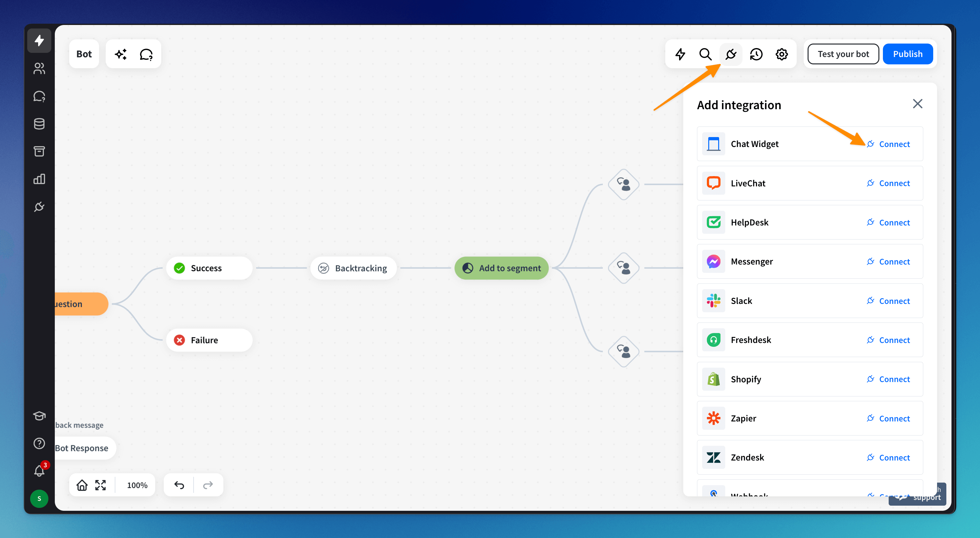
Task: Click the fit to screen icon
Action: [x=100, y=485]
